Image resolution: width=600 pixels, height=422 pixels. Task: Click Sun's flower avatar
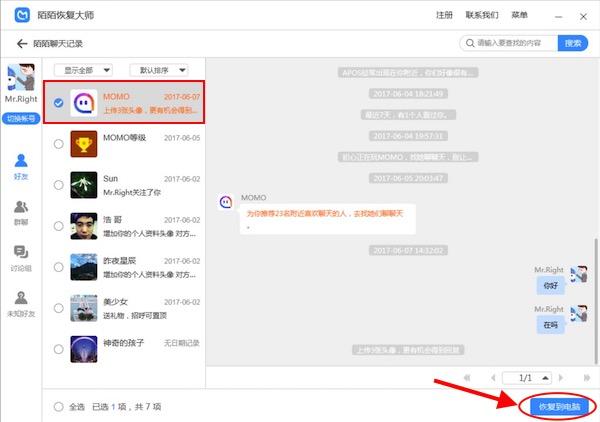84,185
